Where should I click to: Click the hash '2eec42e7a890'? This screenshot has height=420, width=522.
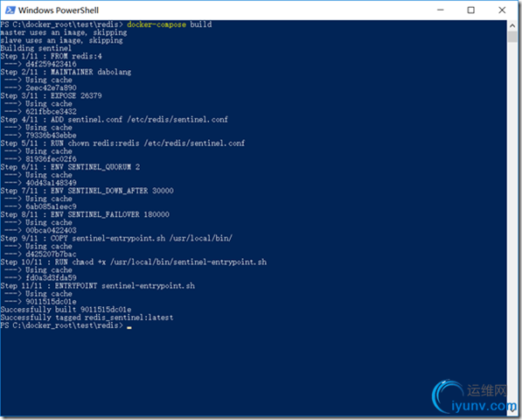click(51, 87)
